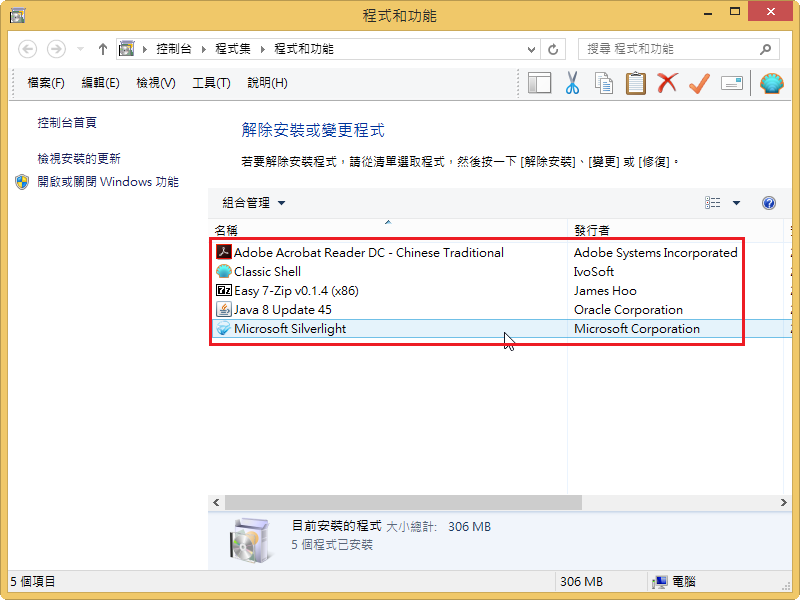Open the 說明(H) menu

coord(267,83)
